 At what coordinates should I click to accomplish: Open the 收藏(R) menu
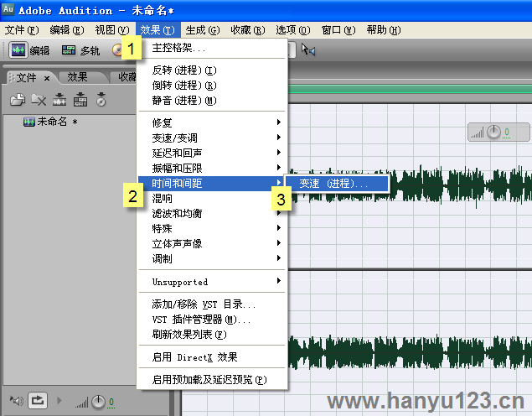[x=248, y=30]
